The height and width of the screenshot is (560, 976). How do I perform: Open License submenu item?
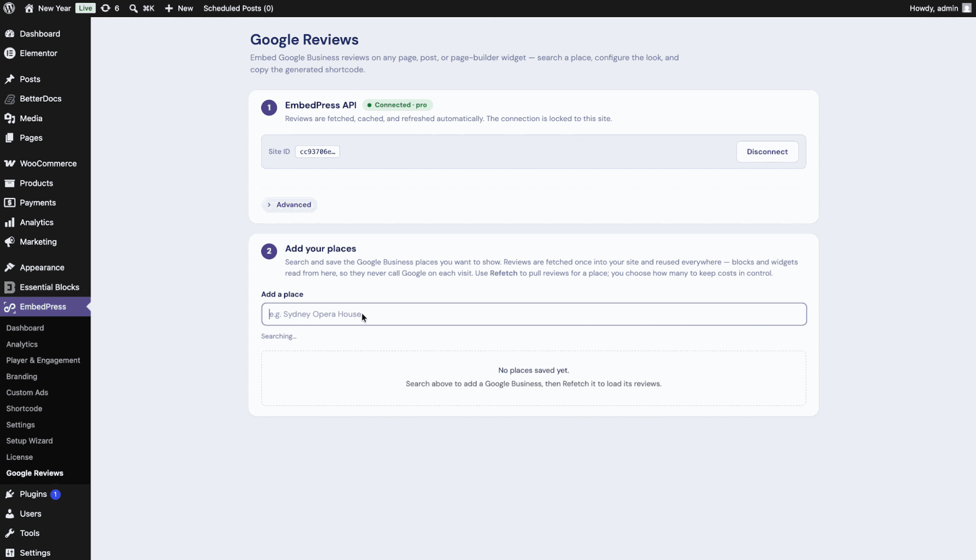(20, 457)
